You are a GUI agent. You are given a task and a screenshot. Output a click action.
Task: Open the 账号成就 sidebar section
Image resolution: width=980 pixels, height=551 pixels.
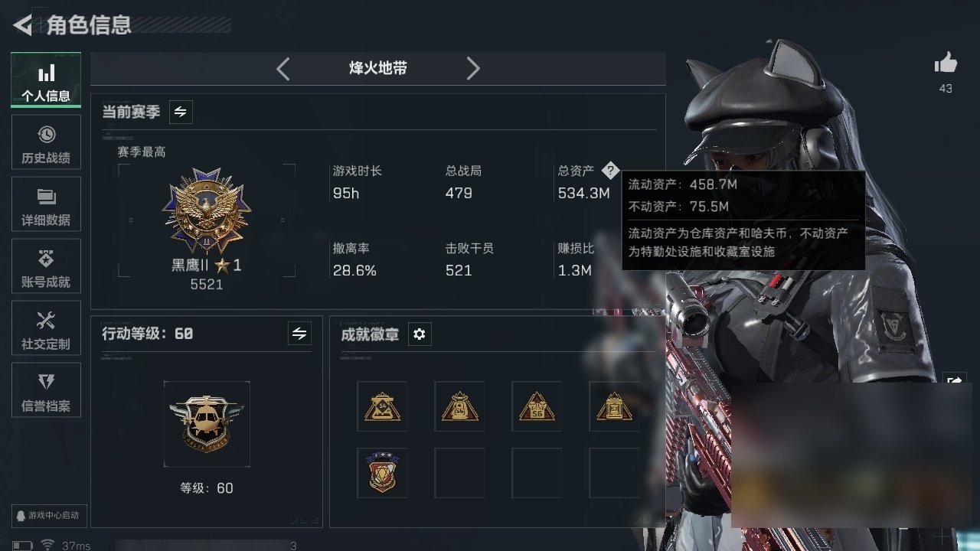tap(46, 266)
